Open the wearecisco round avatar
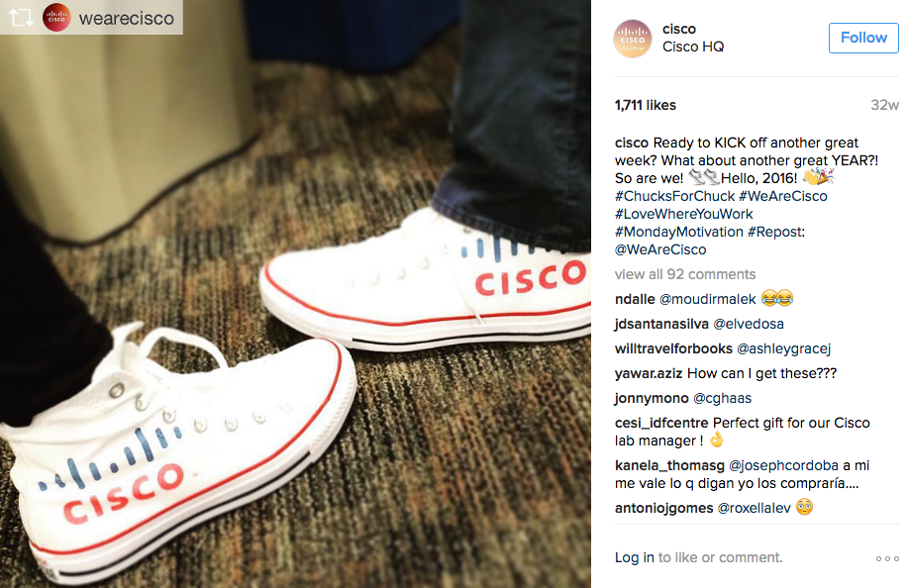 point(56,18)
